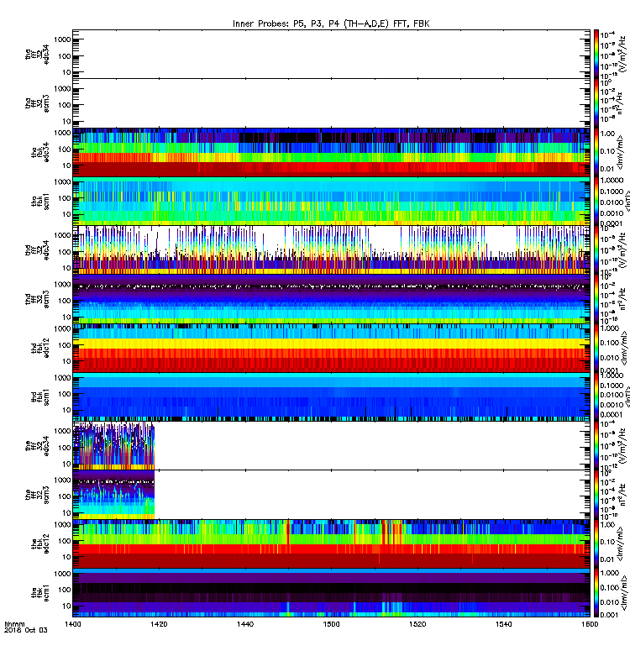
Task: Click the "the fff 32 scm3" panel label
Action: click(x=37, y=495)
